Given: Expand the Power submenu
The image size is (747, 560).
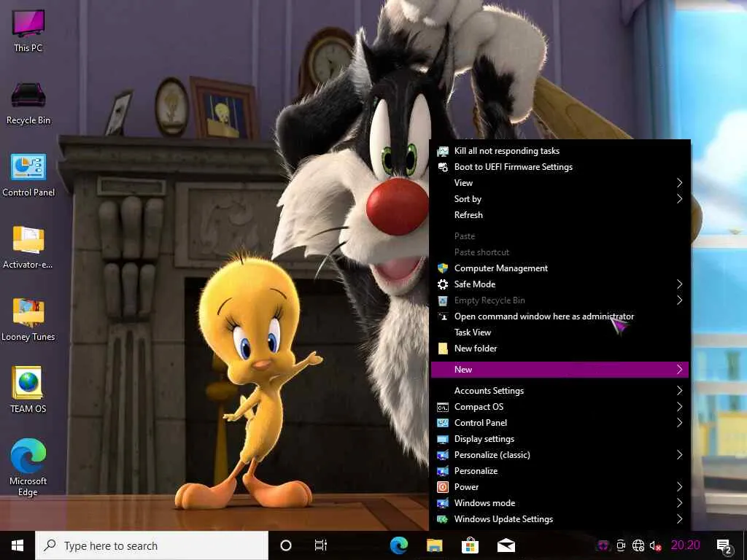Looking at the screenshot, I should coord(560,487).
